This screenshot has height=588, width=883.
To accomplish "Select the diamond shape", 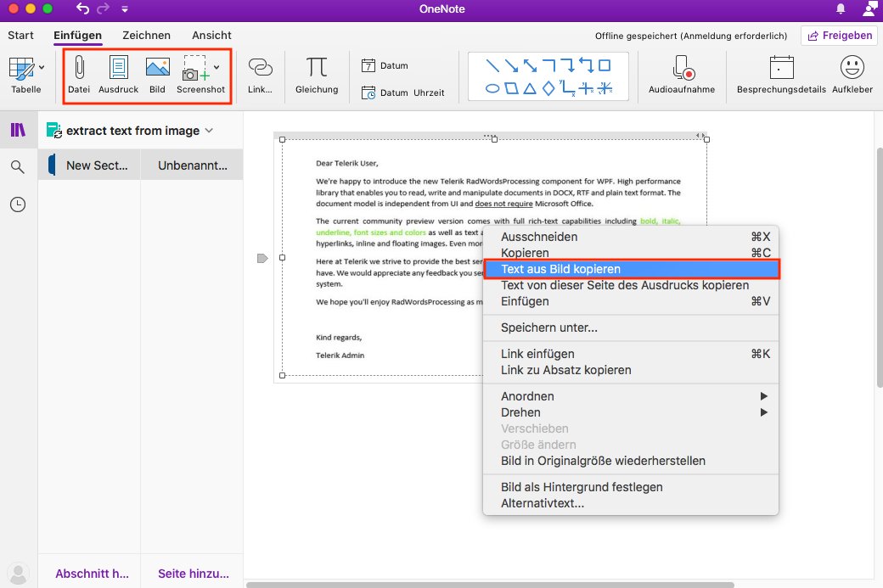I will pos(548,88).
